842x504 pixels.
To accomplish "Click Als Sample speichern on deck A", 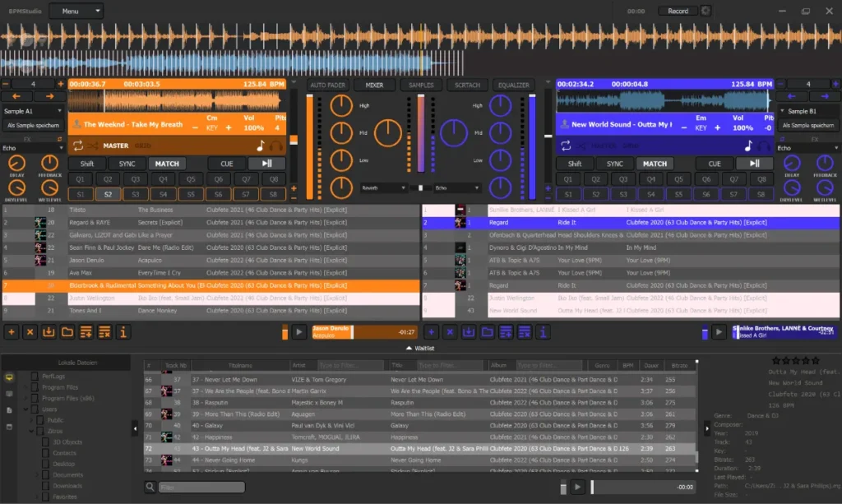I will click(33, 125).
